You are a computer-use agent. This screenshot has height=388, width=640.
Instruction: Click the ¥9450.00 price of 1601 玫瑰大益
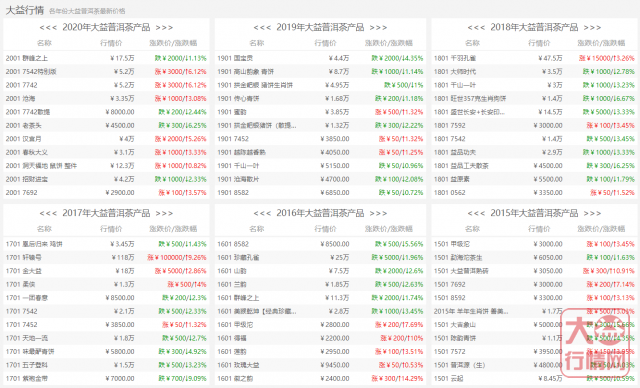335,365
